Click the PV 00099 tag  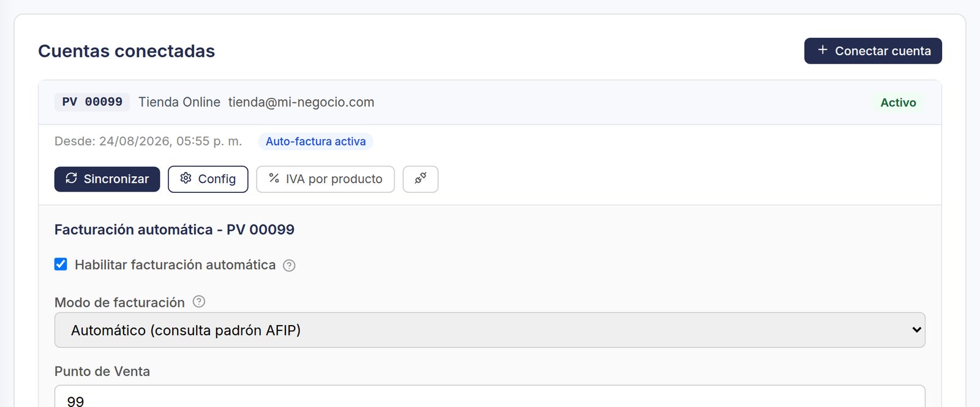[92, 102]
